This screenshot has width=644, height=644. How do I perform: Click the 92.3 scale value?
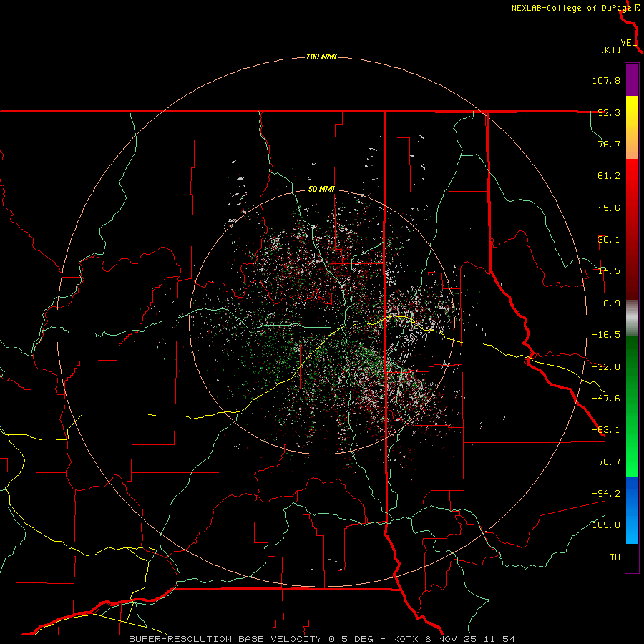(609, 112)
